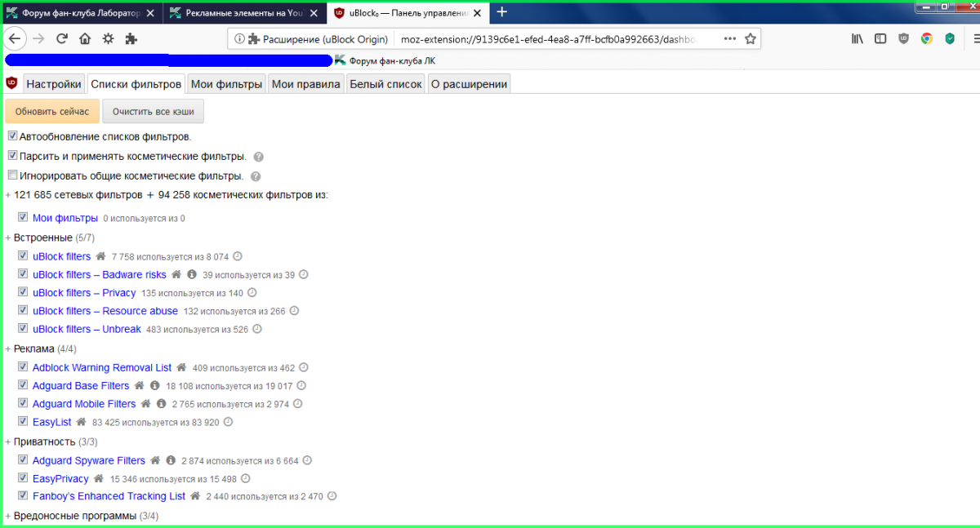
Task: Open the page actions three-dot menu
Action: 729,38
